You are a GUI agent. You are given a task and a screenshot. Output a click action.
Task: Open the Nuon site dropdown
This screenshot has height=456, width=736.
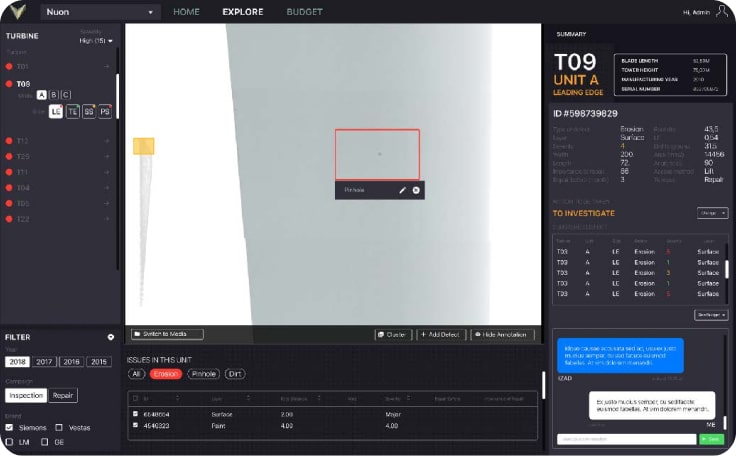(100, 12)
